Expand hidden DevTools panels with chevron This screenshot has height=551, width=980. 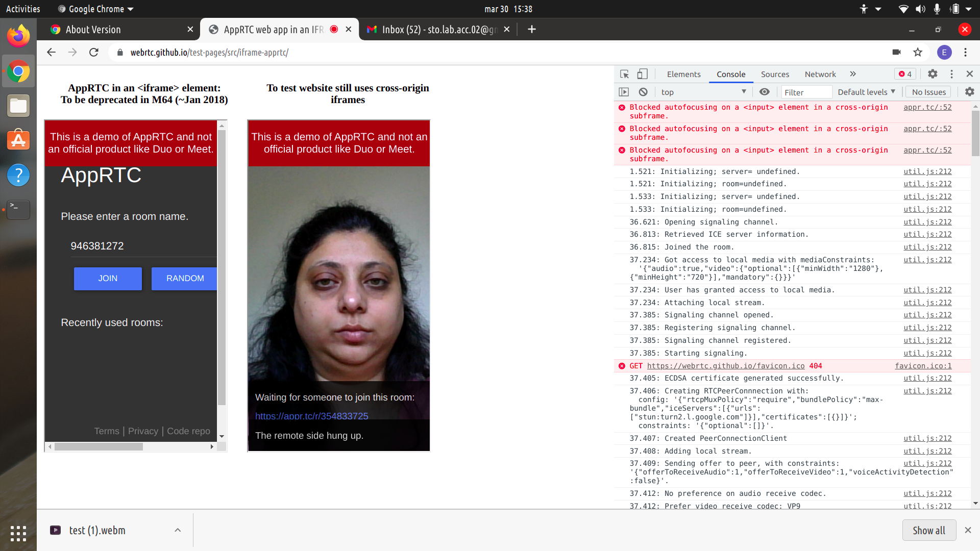click(852, 74)
